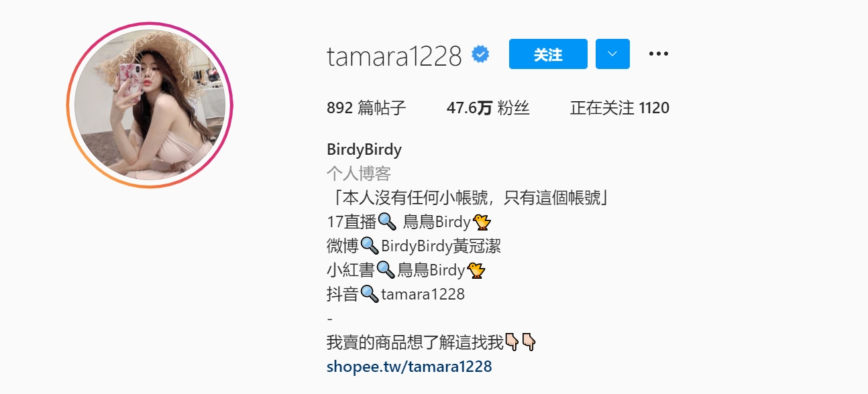Click the 892 篇帖子 posts count
This screenshot has height=394, width=868.
point(366,108)
